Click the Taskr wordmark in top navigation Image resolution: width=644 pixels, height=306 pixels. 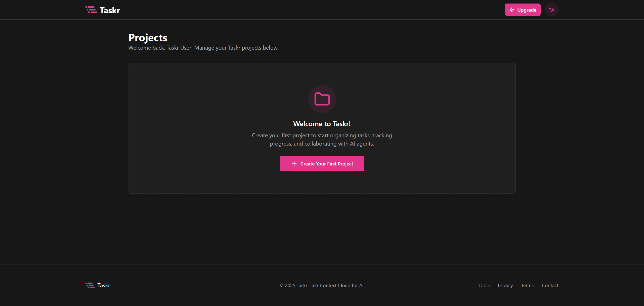click(x=110, y=10)
